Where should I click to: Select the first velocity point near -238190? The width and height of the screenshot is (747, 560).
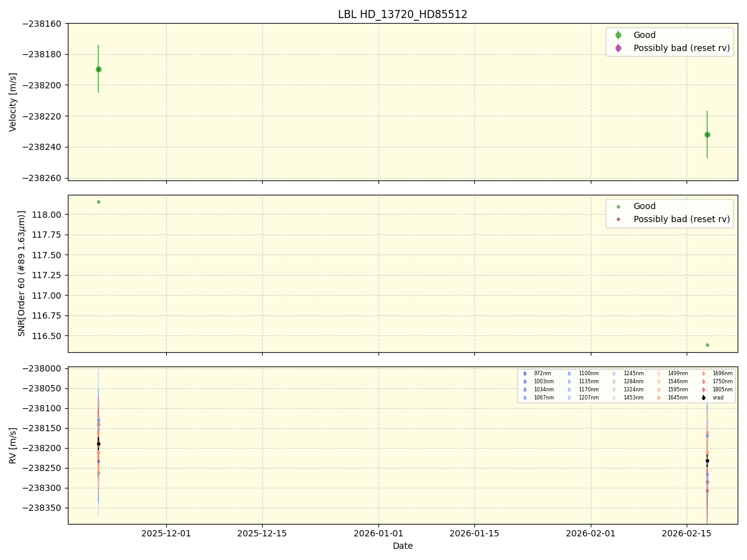tap(98, 69)
